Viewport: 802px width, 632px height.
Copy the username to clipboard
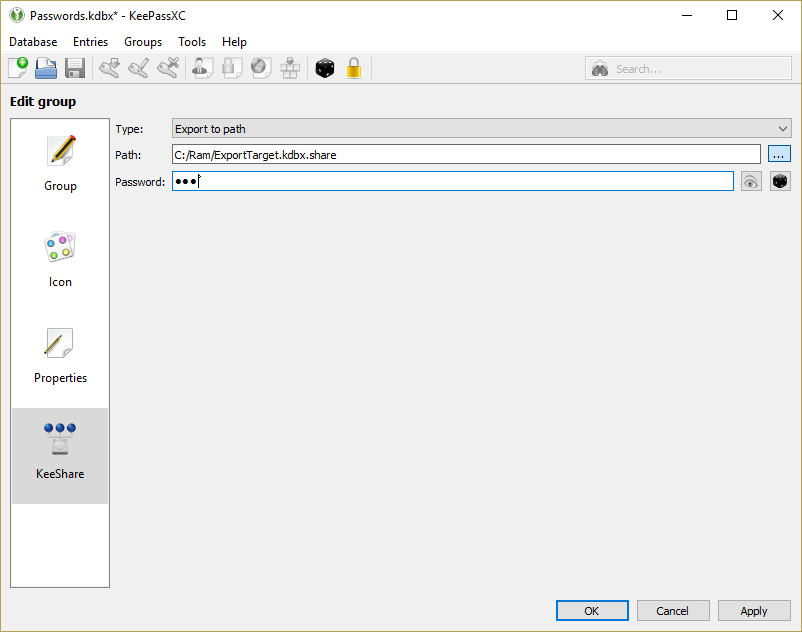[201, 67]
